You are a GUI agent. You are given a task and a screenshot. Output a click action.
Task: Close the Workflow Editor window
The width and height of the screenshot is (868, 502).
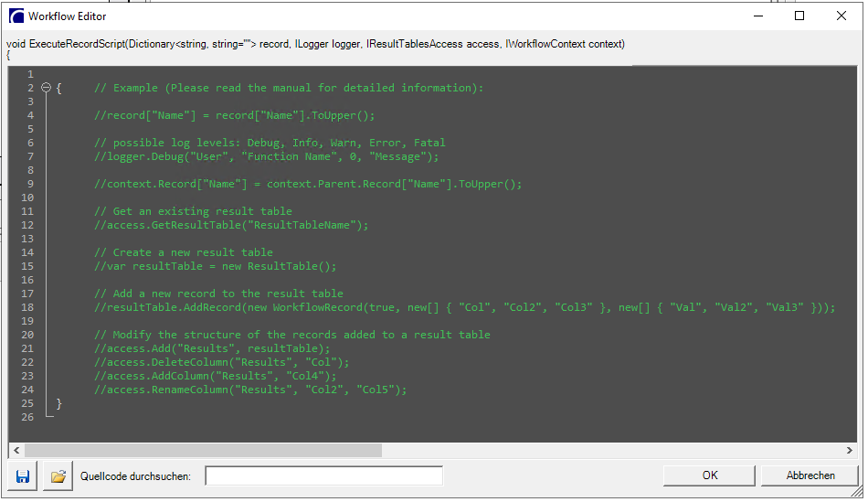[x=842, y=16]
